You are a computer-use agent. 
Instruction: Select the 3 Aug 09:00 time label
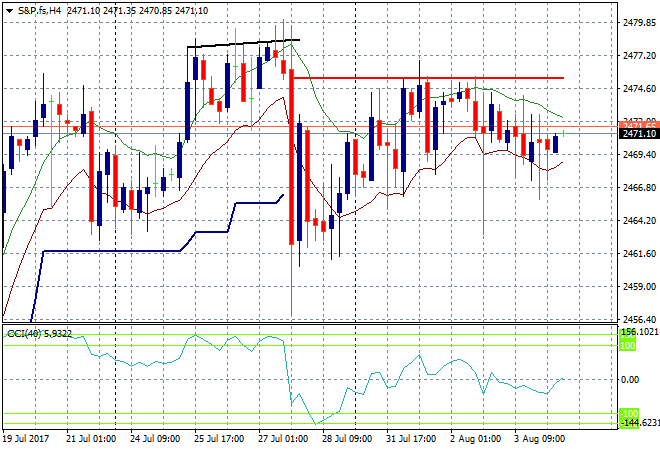541,439
